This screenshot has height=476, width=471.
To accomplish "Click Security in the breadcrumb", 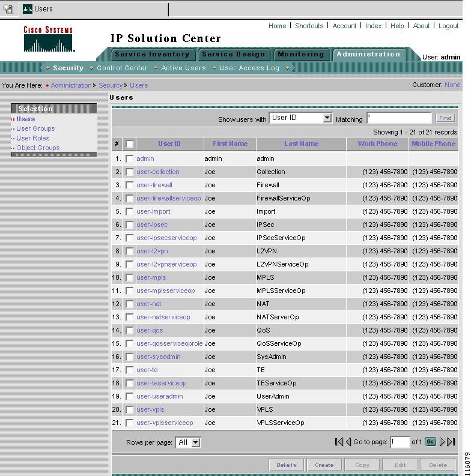I will (111, 85).
